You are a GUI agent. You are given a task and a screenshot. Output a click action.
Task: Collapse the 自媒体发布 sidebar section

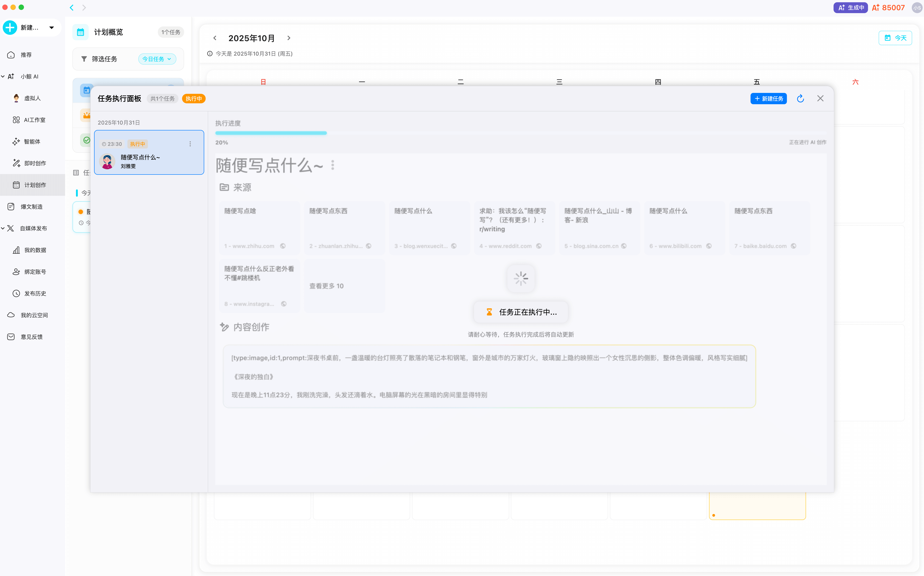(3, 228)
